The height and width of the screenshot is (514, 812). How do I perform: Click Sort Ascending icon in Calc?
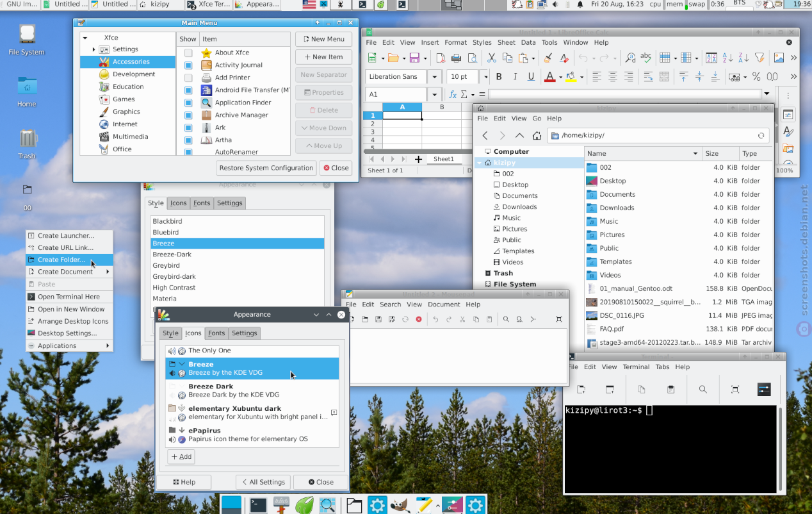coord(727,58)
